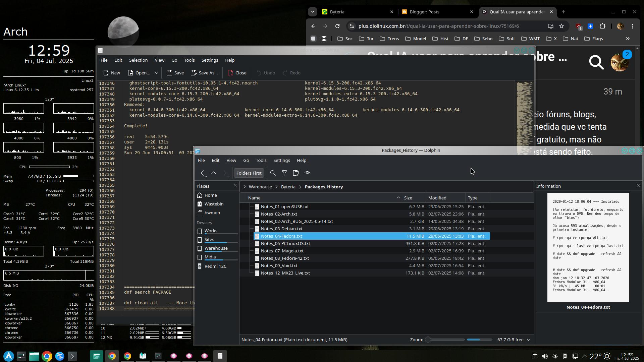This screenshot has width=644, height=362.
Task: Open KWrite Selection menu
Action: point(138,60)
